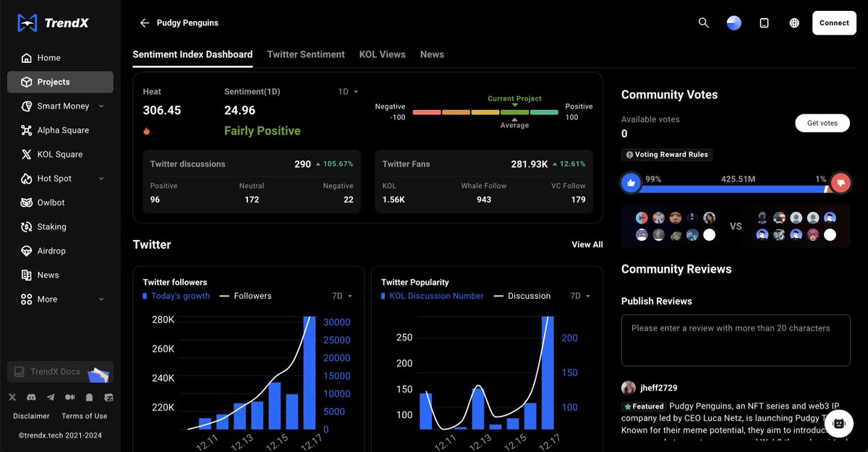Click the blue circular theme icon
The height and width of the screenshot is (452, 868).
[x=734, y=23]
